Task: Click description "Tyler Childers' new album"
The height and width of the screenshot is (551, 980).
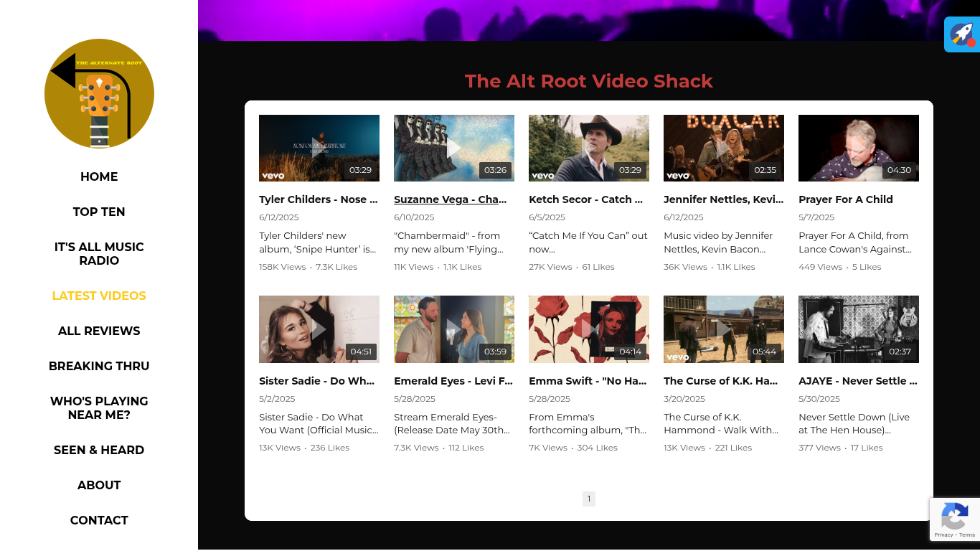Action: coord(318,242)
